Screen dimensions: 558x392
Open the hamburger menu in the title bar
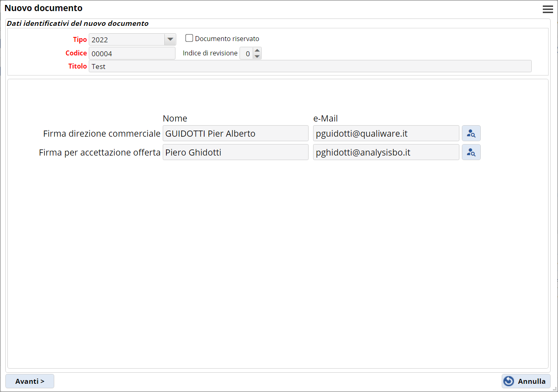click(548, 9)
